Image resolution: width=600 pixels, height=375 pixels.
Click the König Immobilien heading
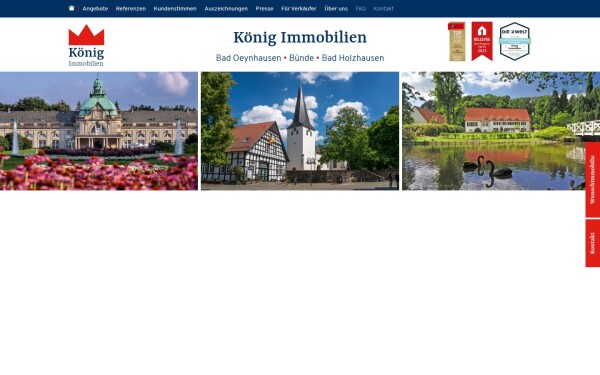point(300,38)
